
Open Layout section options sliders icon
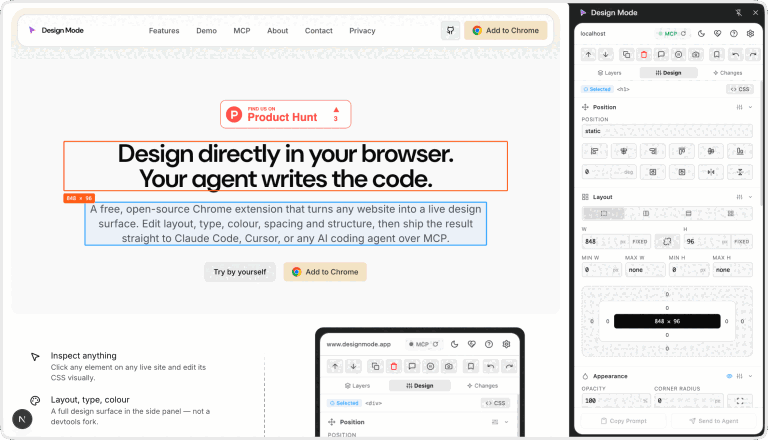click(740, 197)
